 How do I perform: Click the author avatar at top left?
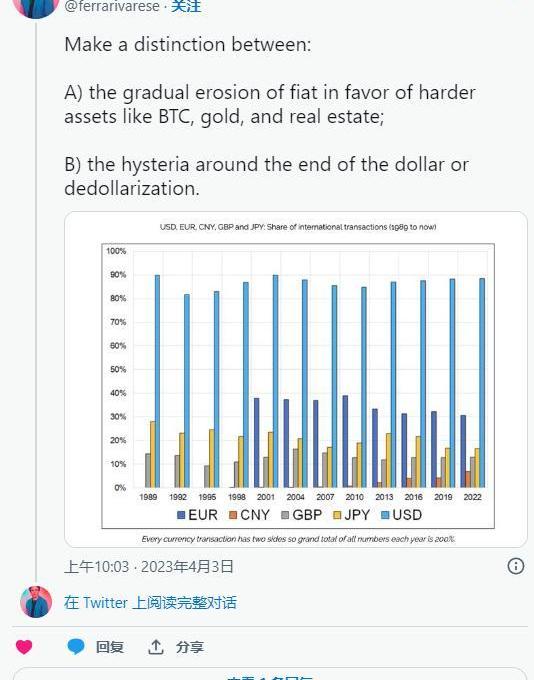tap(36, 7)
